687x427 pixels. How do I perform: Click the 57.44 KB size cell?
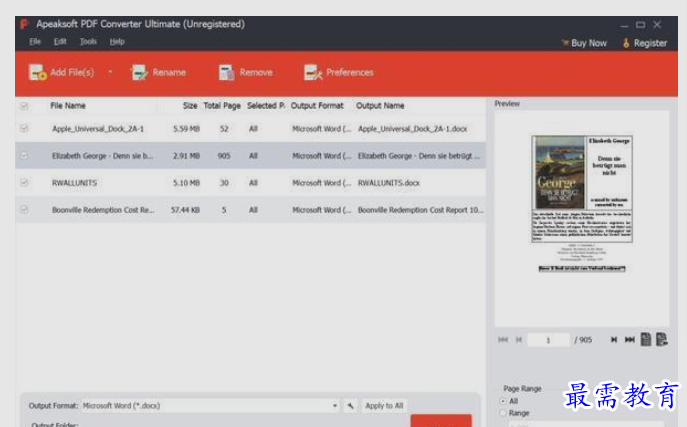click(185, 210)
